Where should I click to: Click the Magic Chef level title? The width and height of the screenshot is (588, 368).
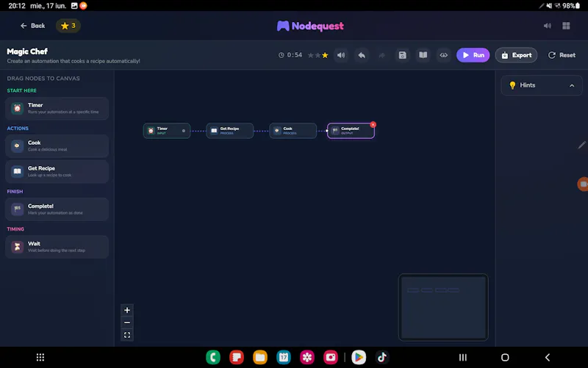(x=27, y=51)
